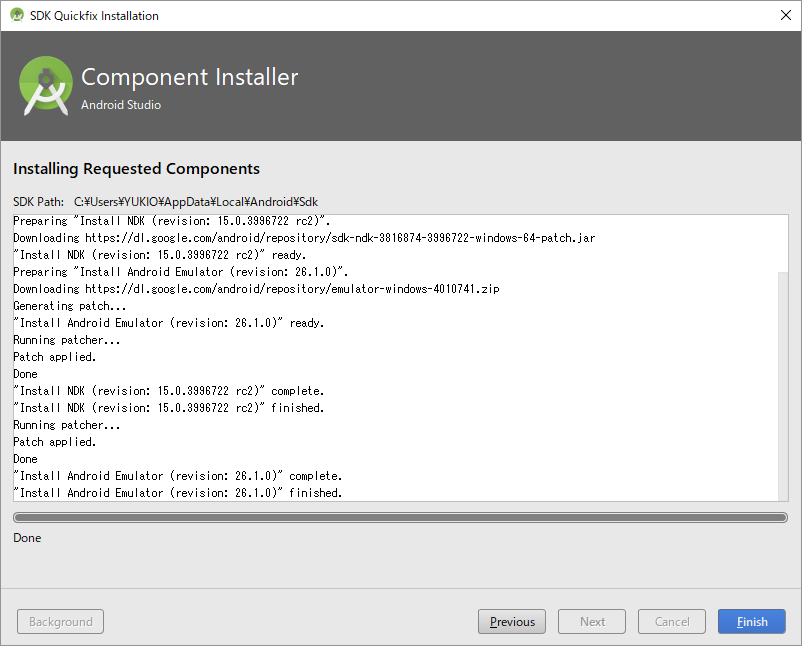Click the greyed-out Cancel button

pyautogui.click(x=672, y=621)
